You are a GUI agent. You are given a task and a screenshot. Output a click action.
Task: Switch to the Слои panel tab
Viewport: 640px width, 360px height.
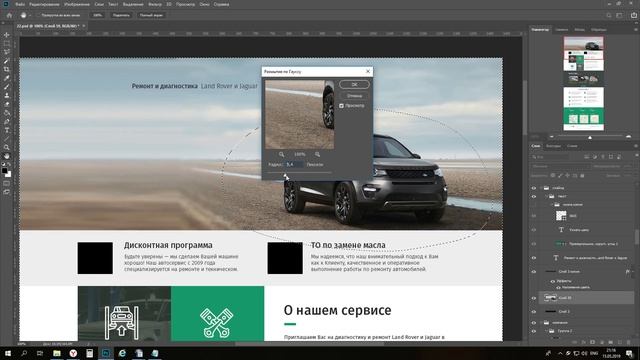click(x=536, y=146)
